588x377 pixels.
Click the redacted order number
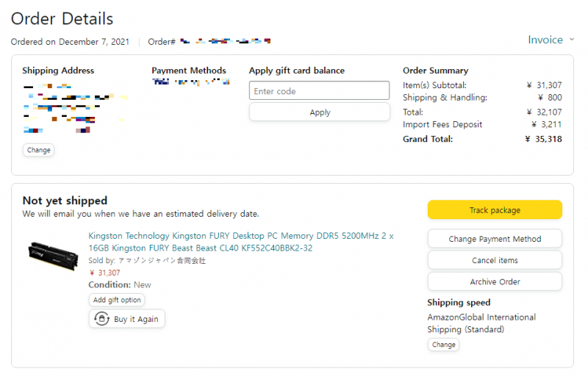225,41
